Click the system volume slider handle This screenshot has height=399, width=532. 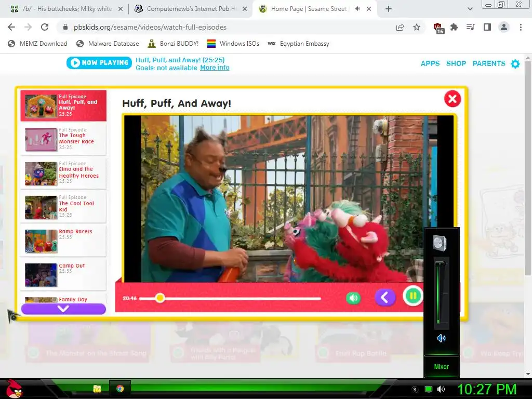(441, 263)
